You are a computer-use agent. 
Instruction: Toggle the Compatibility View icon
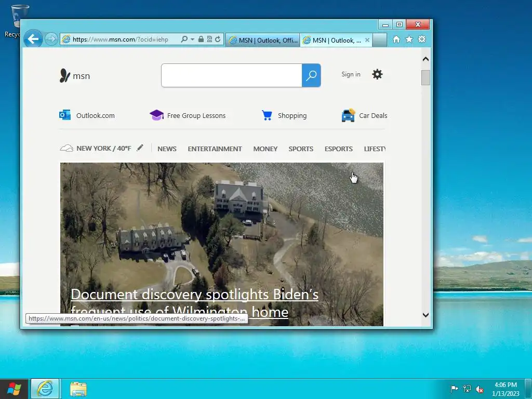pos(209,39)
